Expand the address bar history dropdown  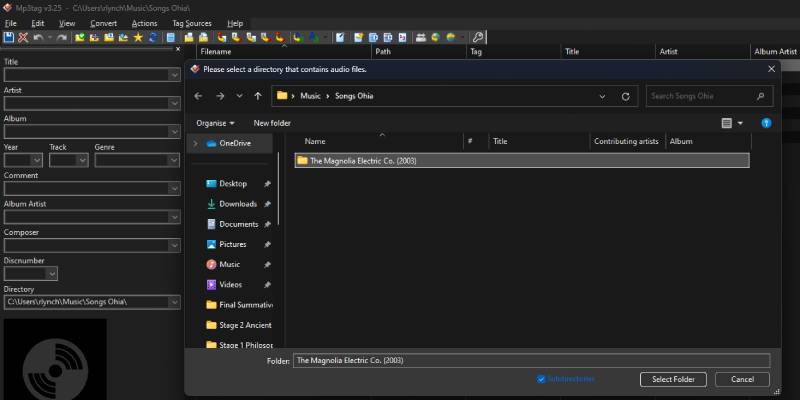602,96
